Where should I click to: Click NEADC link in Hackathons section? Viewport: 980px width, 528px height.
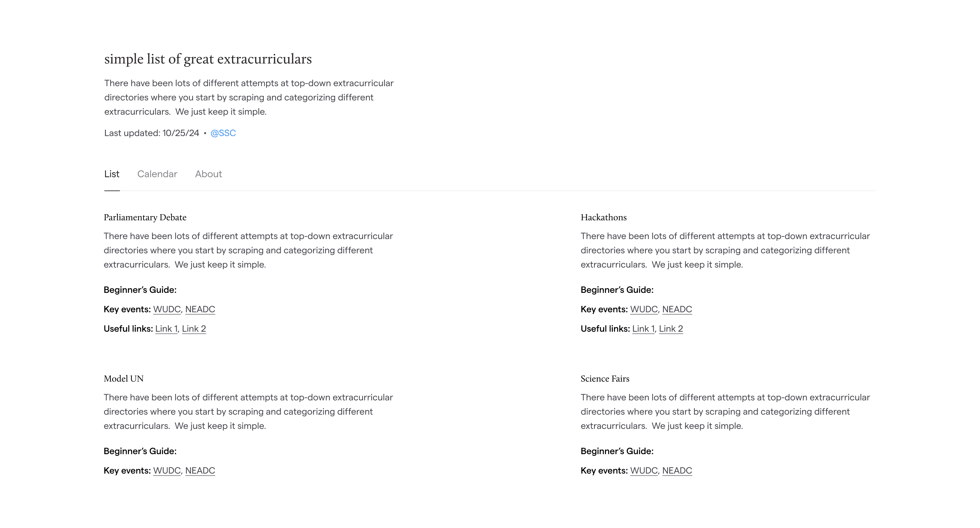click(x=677, y=309)
